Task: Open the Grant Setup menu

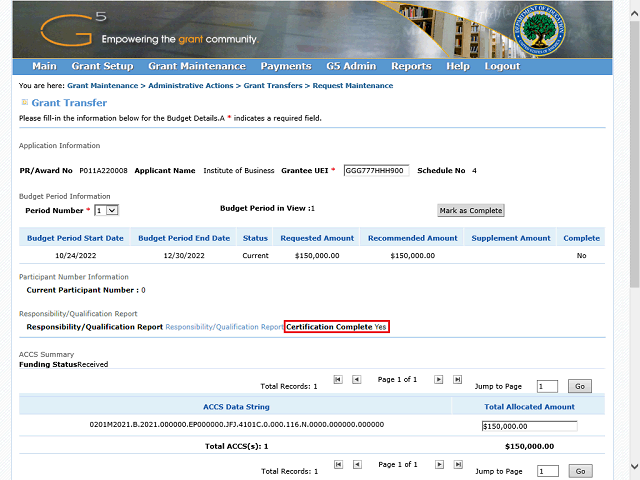Action: pos(102,66)
